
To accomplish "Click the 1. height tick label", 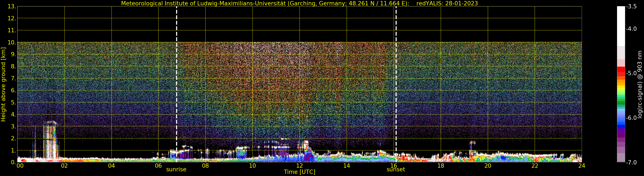I will coord(13,151).
